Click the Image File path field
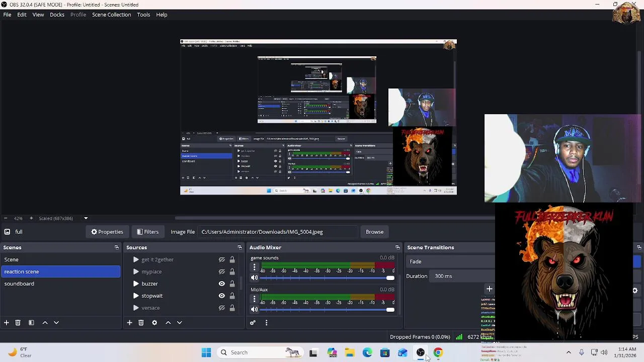 tap(278, 232)
